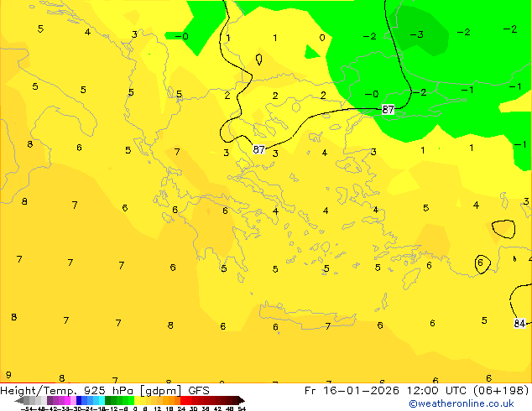Click the 9 temperature value at bottom left

[8, 375]
